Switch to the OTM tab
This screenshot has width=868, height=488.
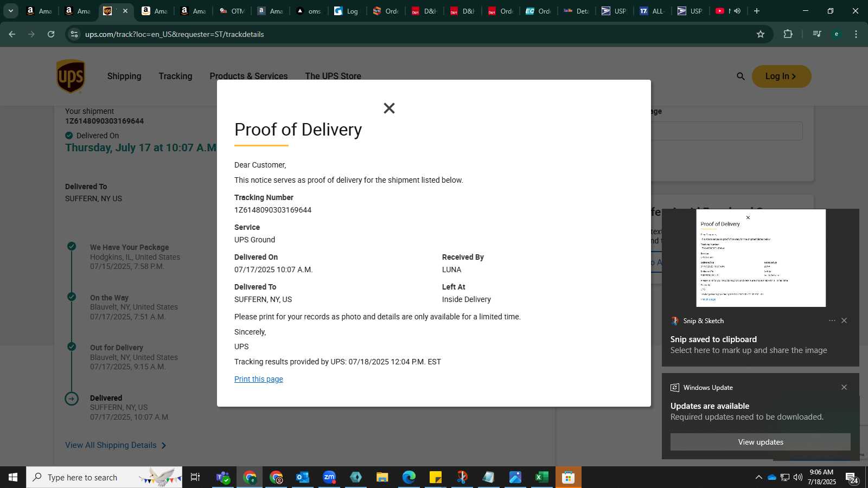click(232, 11)
